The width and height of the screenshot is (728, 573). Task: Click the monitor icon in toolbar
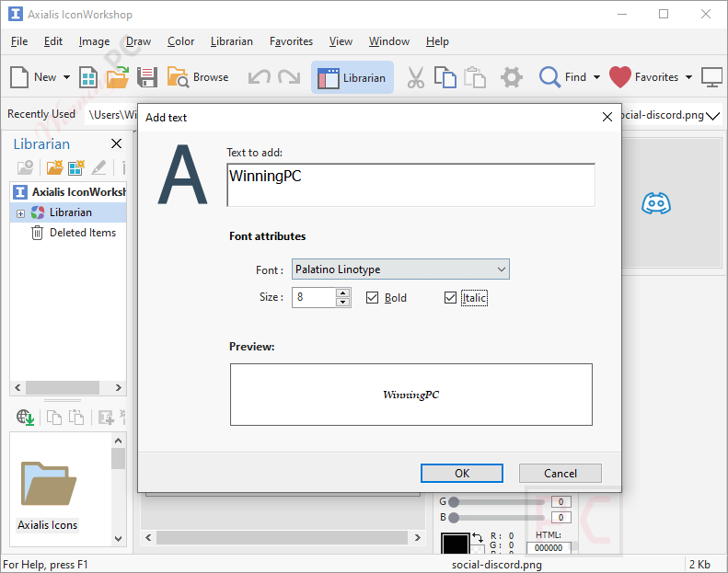coord(711,77)
